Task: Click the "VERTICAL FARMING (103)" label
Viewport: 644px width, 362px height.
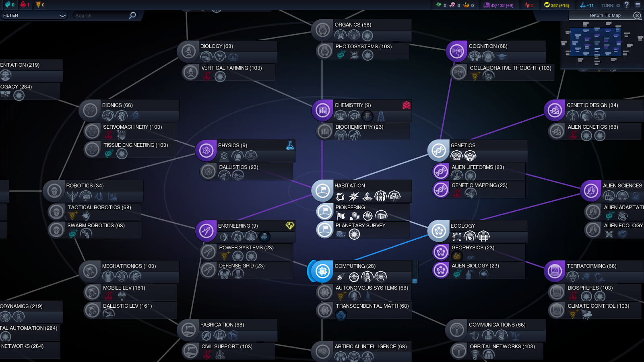Action: [231, 68]
